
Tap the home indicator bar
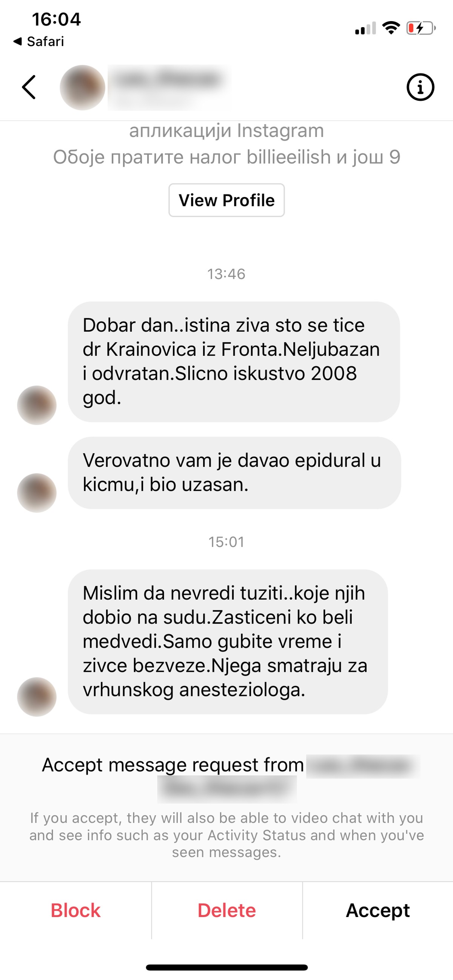pos(226,968)
